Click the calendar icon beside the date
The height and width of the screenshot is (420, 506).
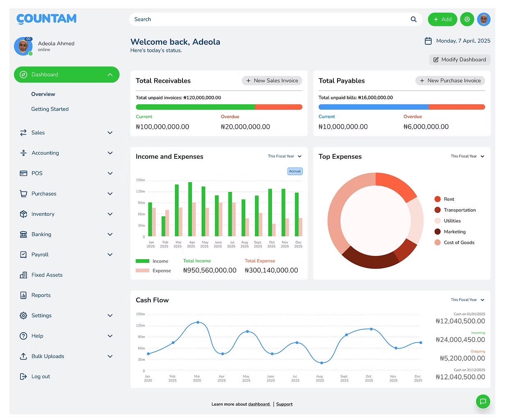point(428,41)
